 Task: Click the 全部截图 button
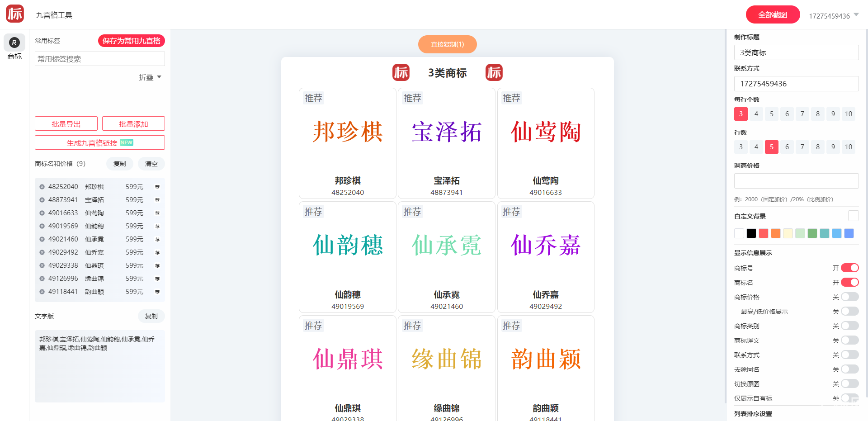773,14
